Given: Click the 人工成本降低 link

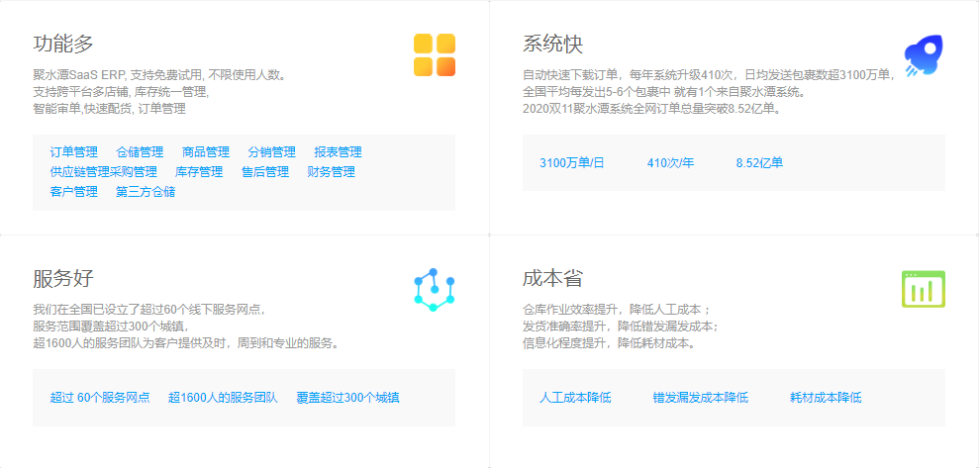Looking at the screenshot, I should (x=575, y=398).
